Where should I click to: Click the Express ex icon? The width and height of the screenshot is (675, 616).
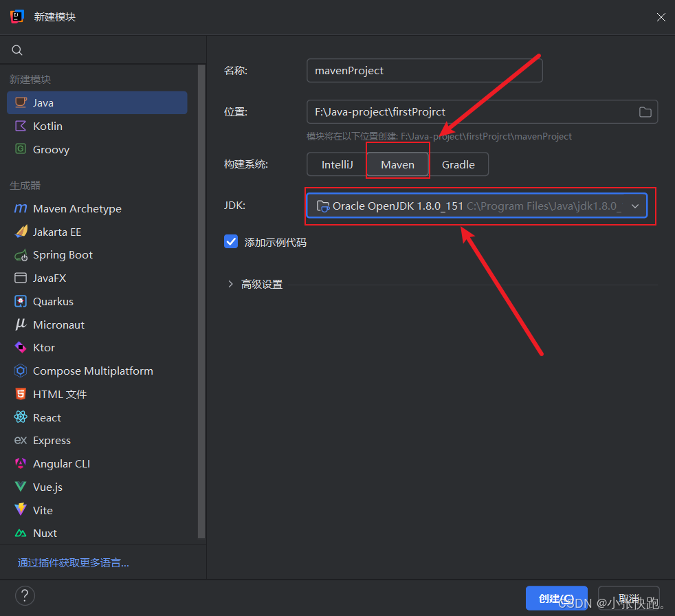(x=21, y=441)
